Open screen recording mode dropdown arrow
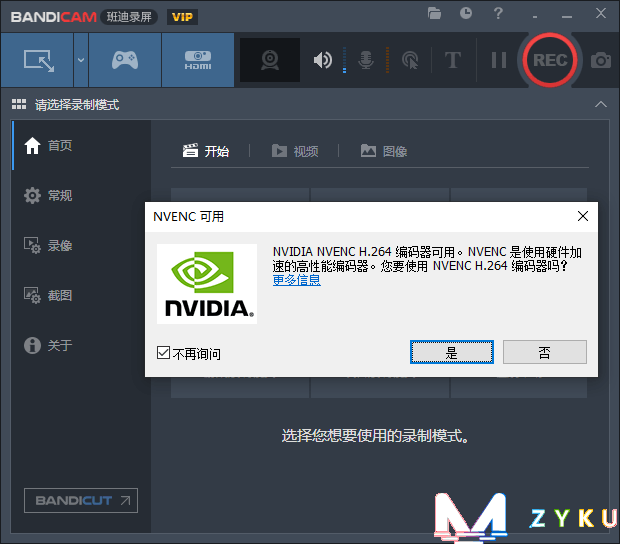Viewport: 620px width, 544px height. [81, 60]
